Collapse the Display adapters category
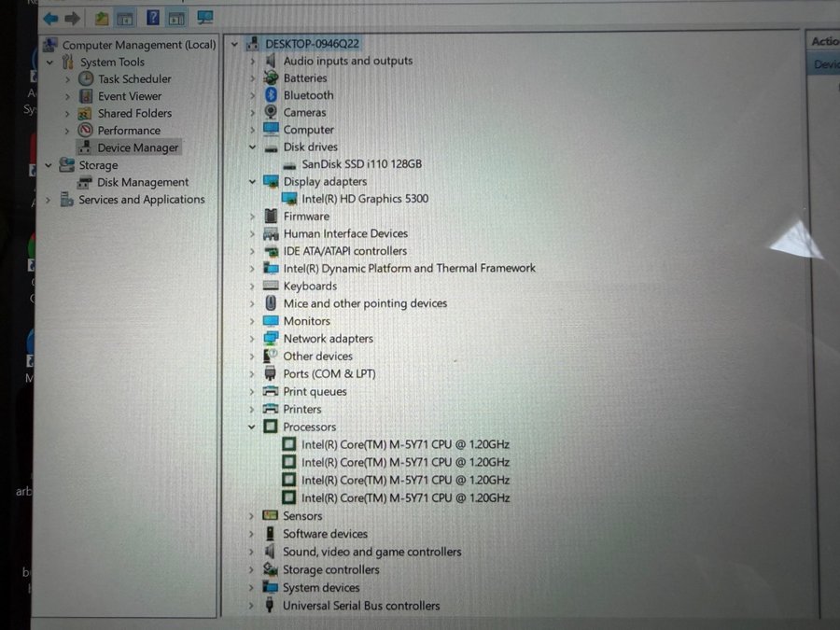 pos(252,182)
